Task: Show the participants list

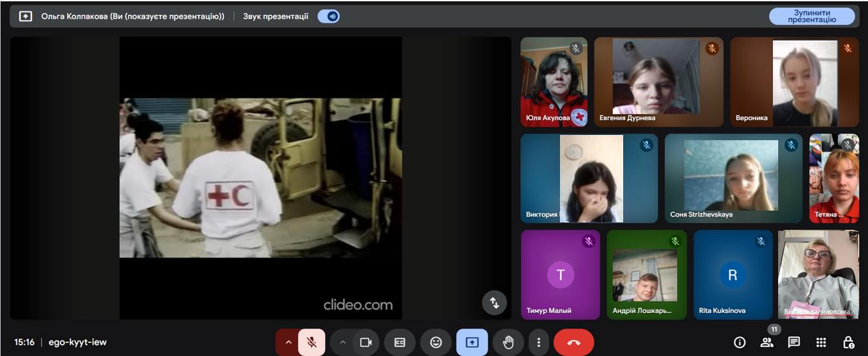Action: click(x=766, y=342)
